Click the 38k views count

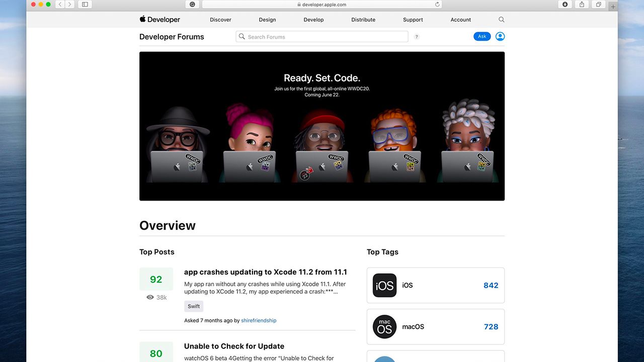(x=162, y=298)
